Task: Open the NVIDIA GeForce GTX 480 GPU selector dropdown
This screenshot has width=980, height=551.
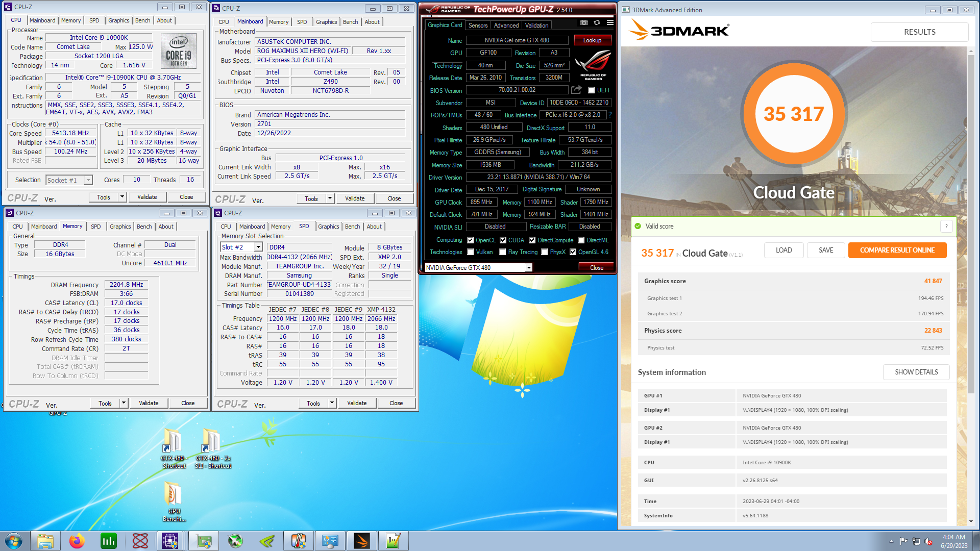Action: tap(529, 268)
